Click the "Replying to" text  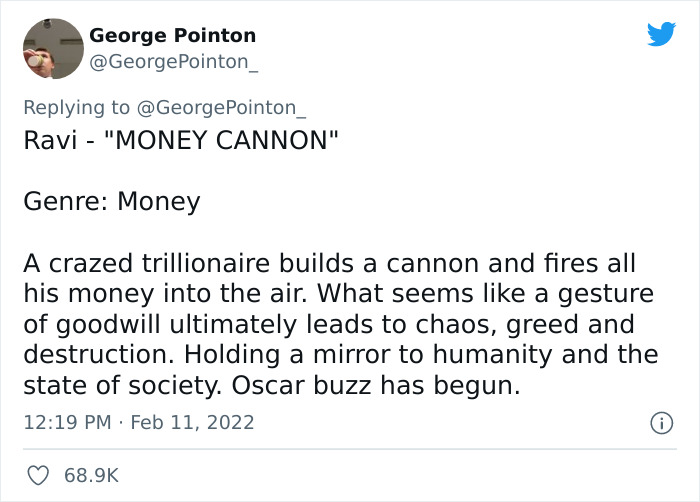(76, 108)
